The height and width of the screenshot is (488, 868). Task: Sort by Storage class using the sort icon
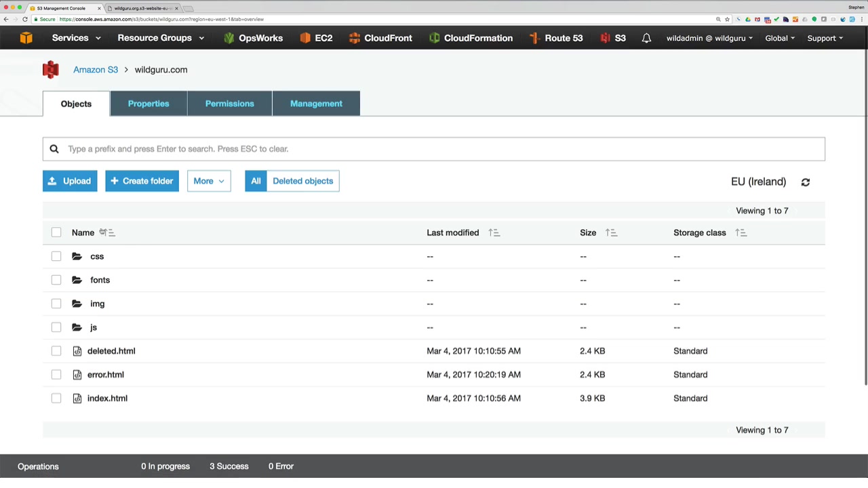741,232
